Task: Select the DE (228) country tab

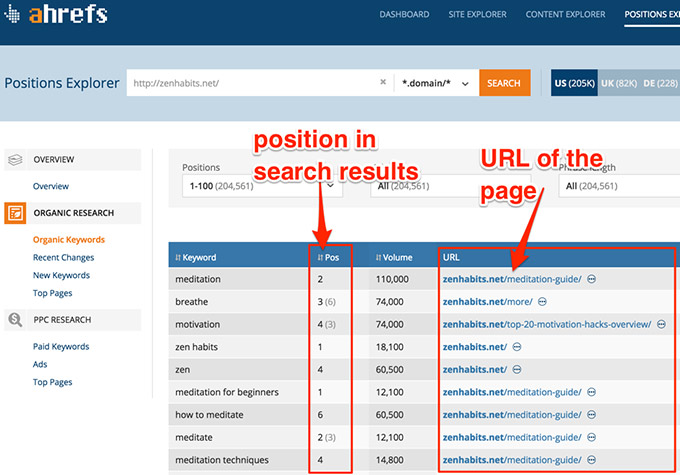Action: click(x=660, y=83)
